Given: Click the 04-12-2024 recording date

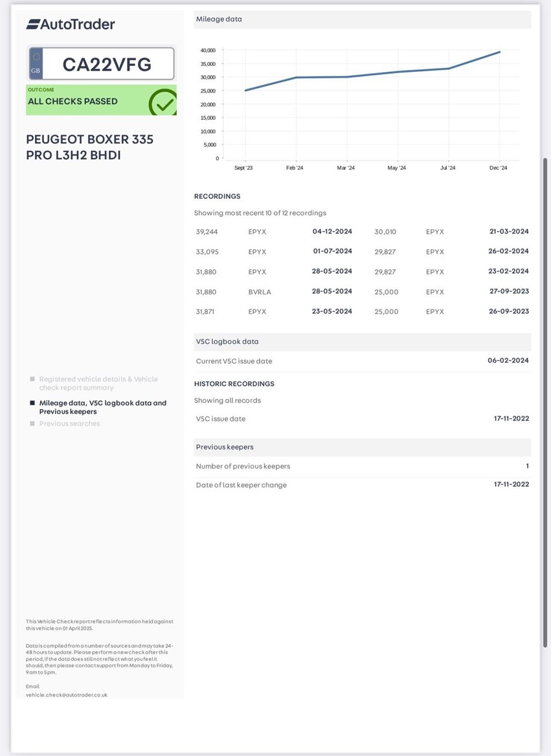Looking at the screenshot, I should click(x=332, y=232).
